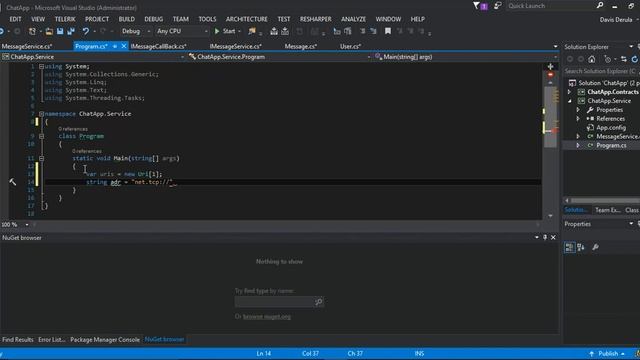Viewport: 640px width, 360px height.
Task: Switch to the Message.cs tab
Action: point(301,47)
